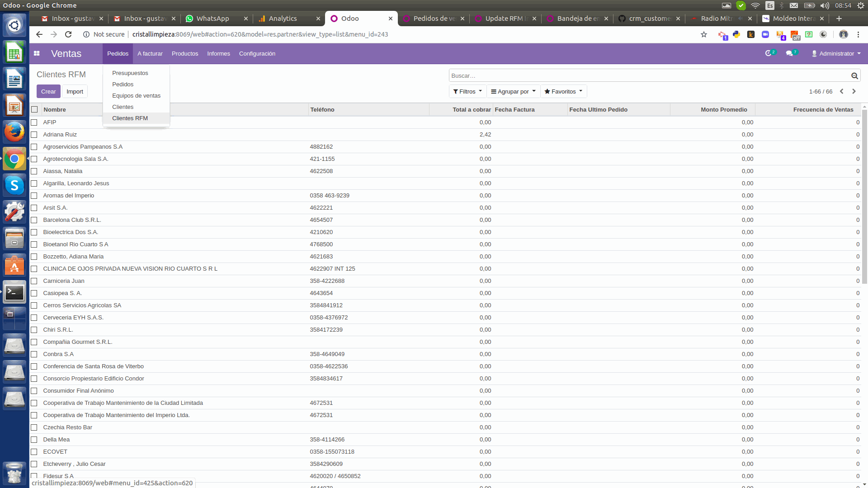Viewport: 868px width, 488px height.
Task: Open the Administrator user menu
Action: coord(836,53)
